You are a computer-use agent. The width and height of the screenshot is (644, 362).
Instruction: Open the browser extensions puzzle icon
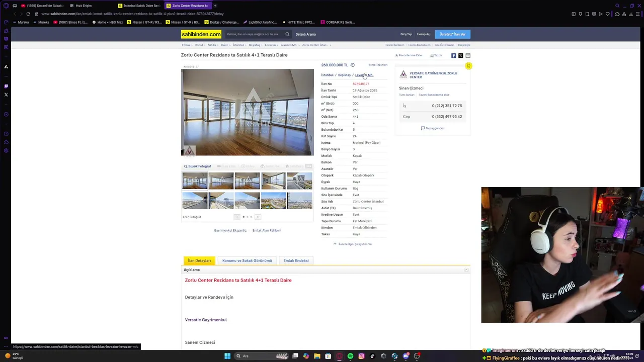coord(617,14)
